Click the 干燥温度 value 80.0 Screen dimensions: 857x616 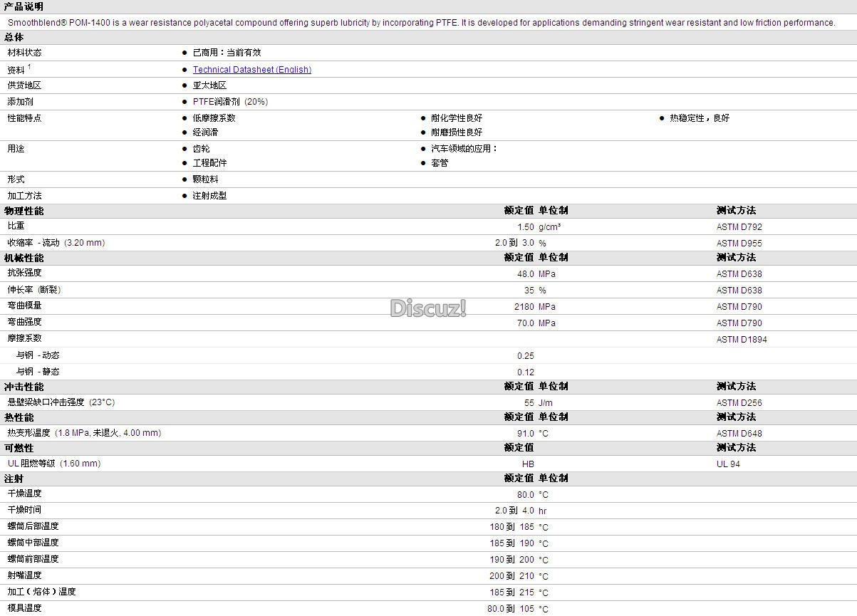525,495
